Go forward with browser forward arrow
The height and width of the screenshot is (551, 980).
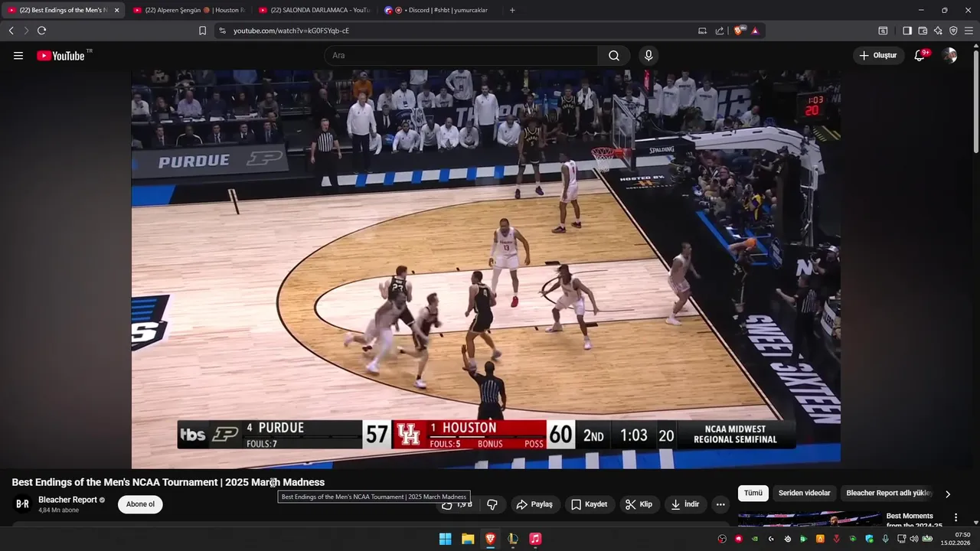[26, 31]
